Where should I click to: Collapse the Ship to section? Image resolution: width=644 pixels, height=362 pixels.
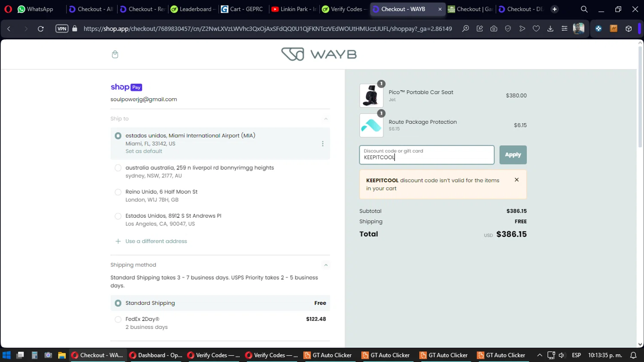[326, 119]
